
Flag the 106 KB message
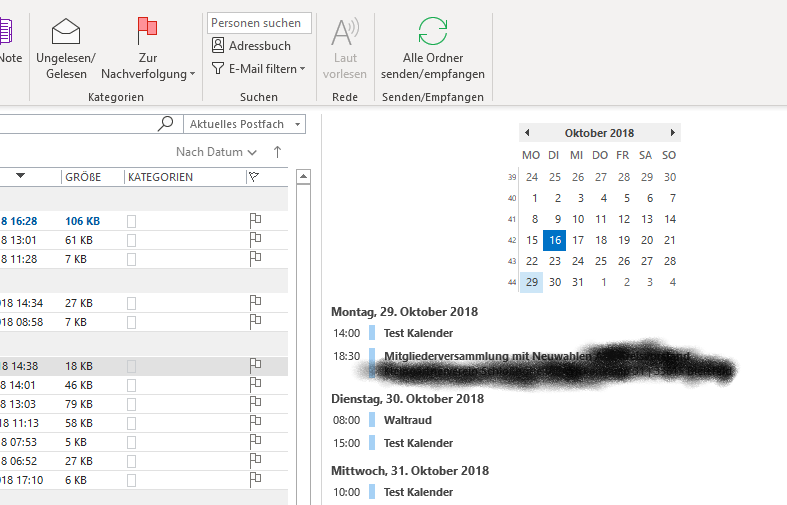pos(255,221)
